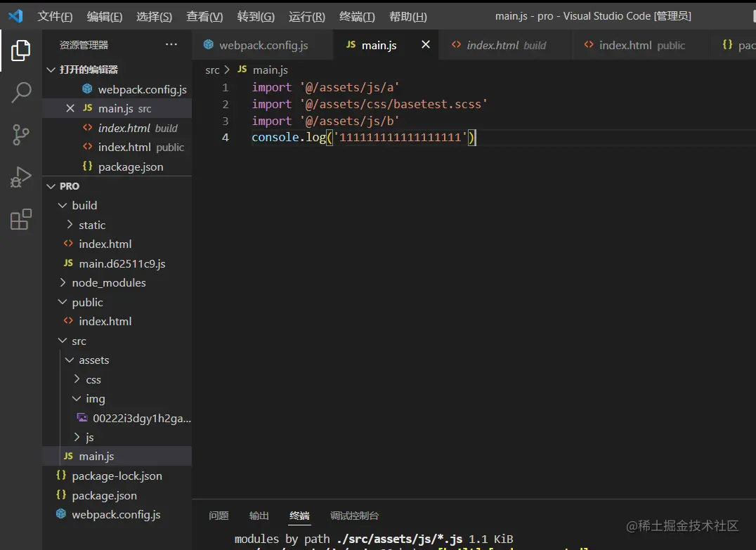
Task: Open package.json in the file tree
Action: (x=104, y=496)
